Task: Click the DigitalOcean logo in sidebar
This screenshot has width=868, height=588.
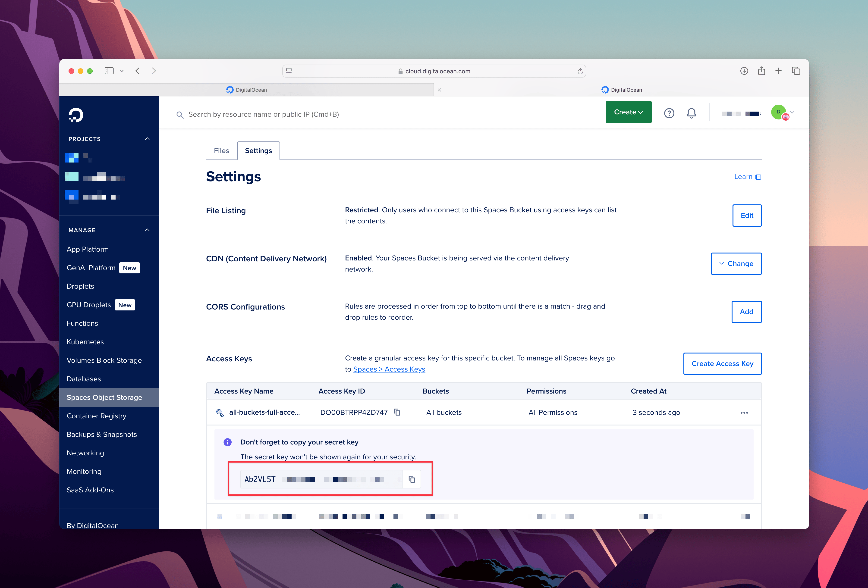Action: click(x=76, y=115)
